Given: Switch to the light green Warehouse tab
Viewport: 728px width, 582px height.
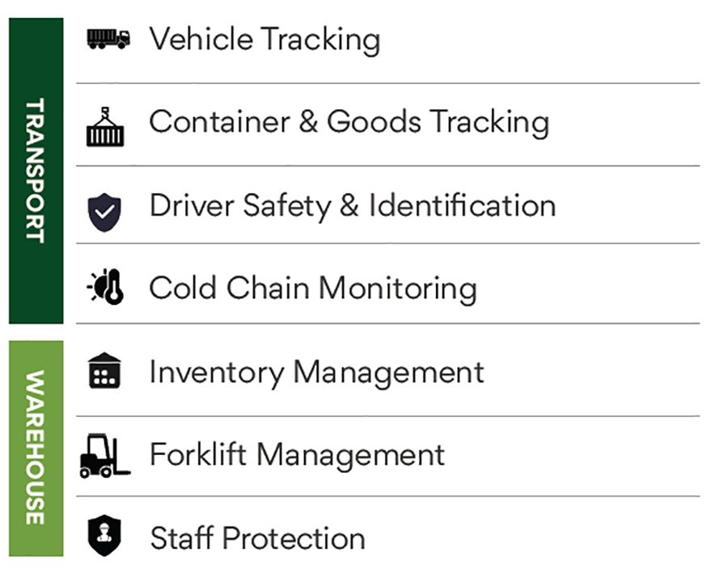Looking at the screenshot, I should point(36,448).
